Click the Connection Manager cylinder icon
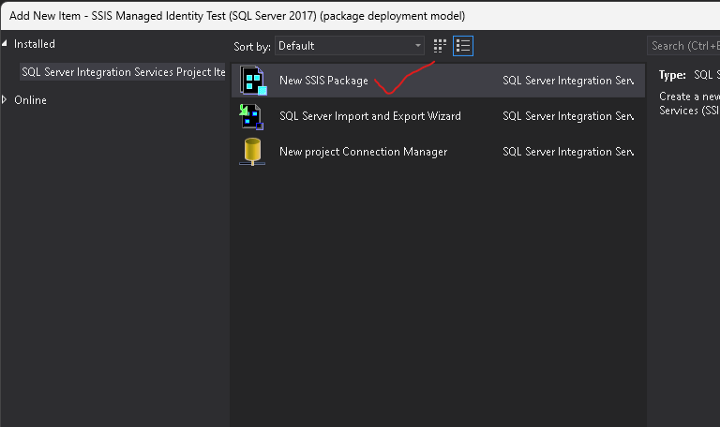This screenshot has width=720, height=427. pyautogui.click(x=252, y=152)
